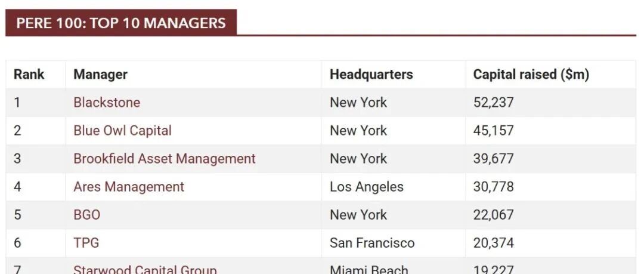Open the Blackstone manager link

pos(107,103)
